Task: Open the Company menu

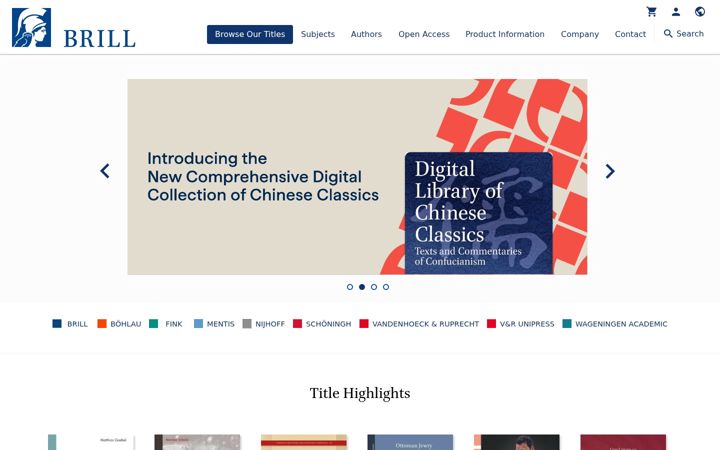Action: (579, 34)
